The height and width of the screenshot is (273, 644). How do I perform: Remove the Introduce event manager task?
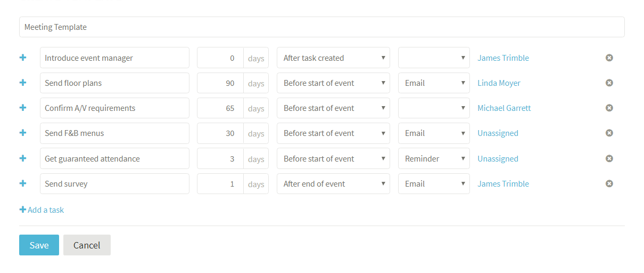pyautogui.click(x=609, y=58)
